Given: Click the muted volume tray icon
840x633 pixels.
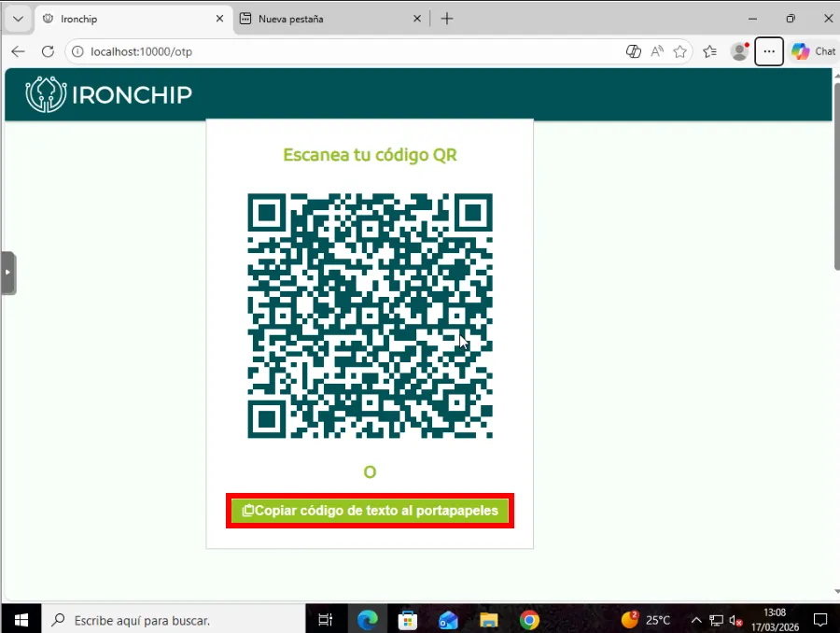Looking at the screenshot, I should (x=735, y=621).
